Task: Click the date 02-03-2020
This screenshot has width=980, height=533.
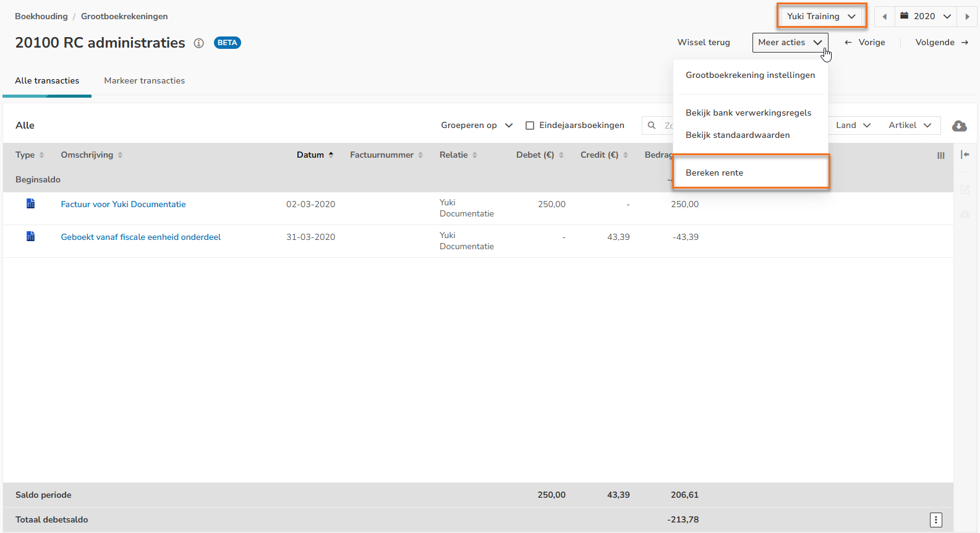Action: pos(310,205)
